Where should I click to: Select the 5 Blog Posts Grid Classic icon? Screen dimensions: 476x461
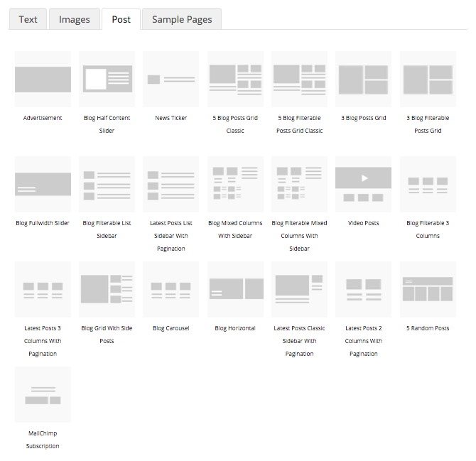pyautogui.click(x=235, y=79)
